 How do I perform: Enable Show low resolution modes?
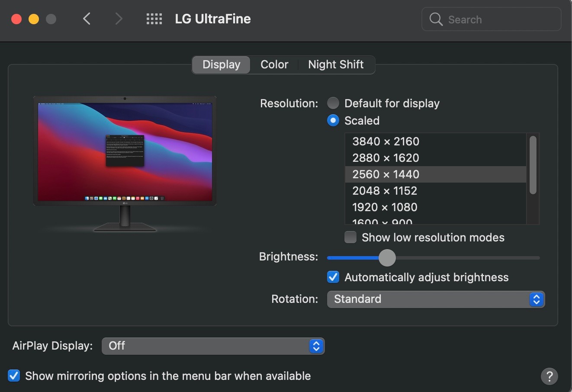pyautogui.click(x=350, y=237)
